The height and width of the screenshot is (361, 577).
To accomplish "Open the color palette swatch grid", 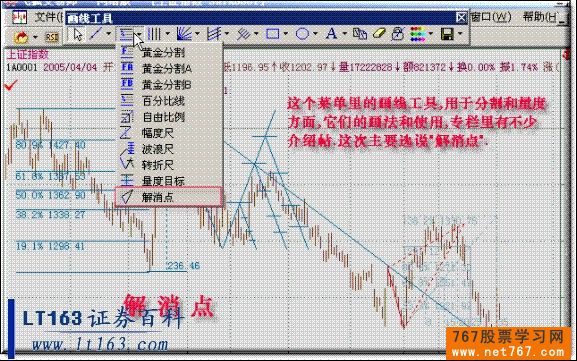I will (418, 34).
